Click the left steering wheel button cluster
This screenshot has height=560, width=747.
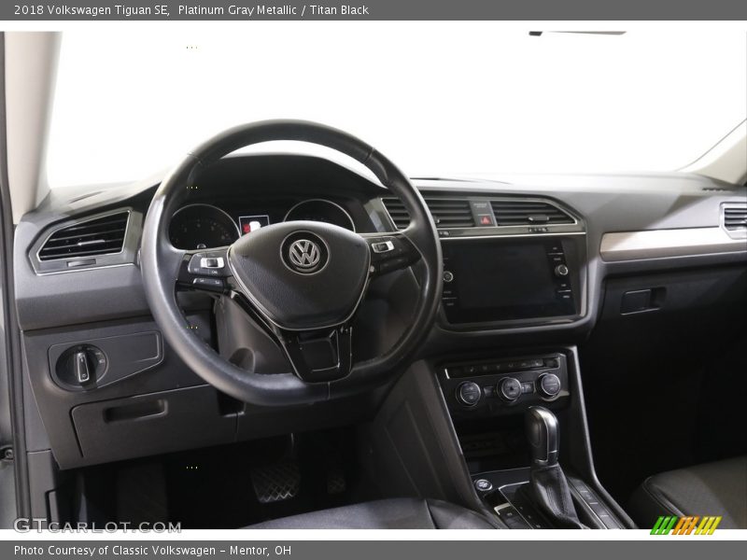tap(206, 271)
